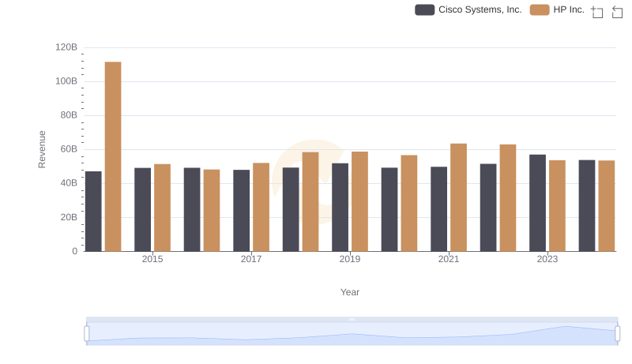Select the HP Inc. bar for 2015
Image resolution: width=632 pixels, height=364 pixels.
point(163,208)
